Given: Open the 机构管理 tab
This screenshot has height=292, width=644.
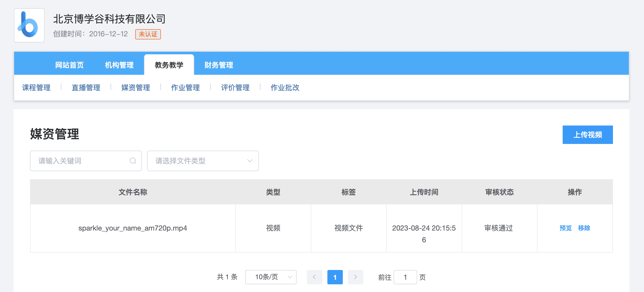Looking at the screenshot, I should click(119, 65).
